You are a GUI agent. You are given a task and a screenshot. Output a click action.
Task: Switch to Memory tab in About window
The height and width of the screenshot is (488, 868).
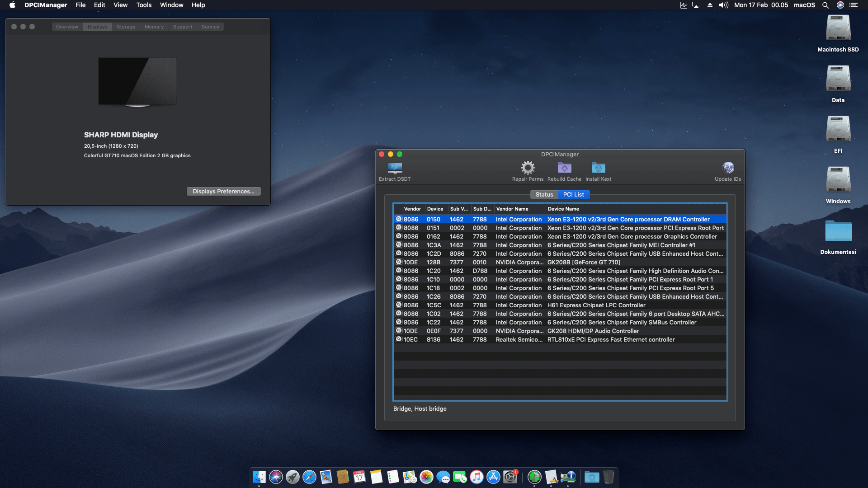tap(154, 27)
